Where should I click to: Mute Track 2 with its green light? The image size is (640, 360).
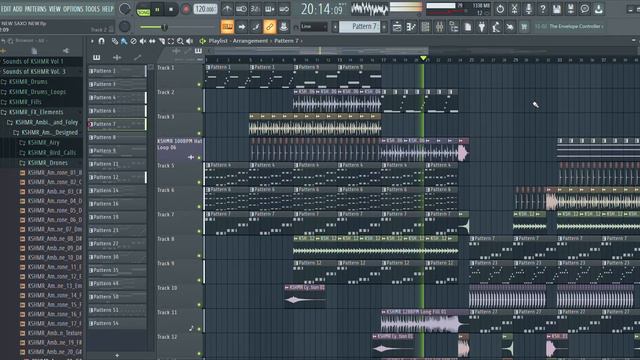[199, 109]
